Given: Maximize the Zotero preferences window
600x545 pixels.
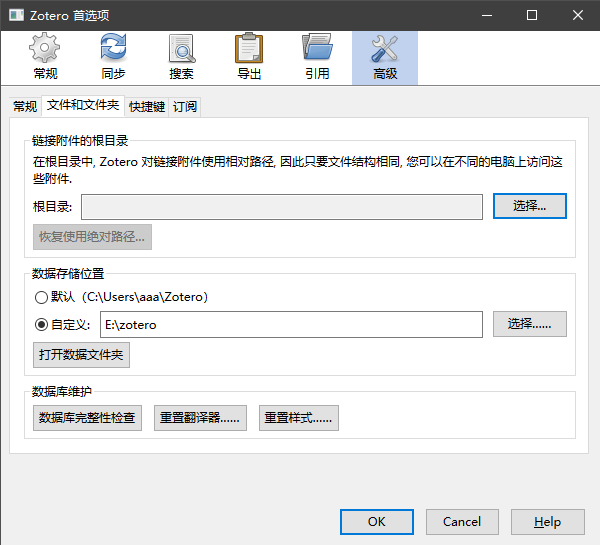Looking at the screenshot, I should pos(532,15).
